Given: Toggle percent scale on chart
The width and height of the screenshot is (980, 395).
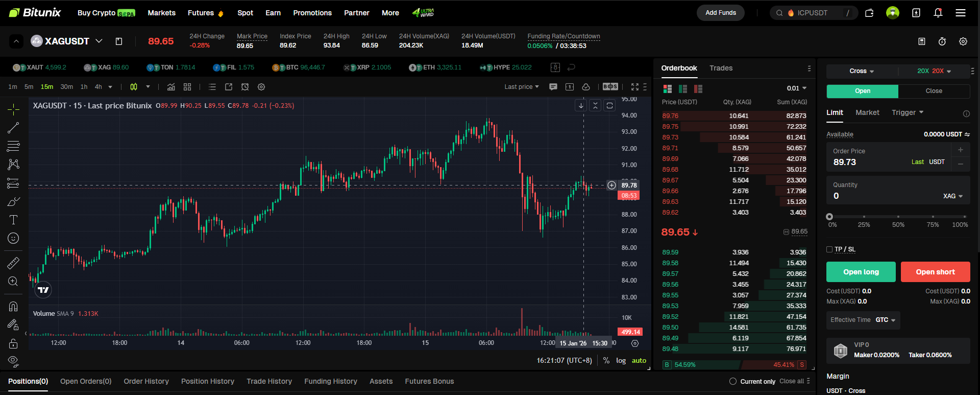Looking at the screenshot, I should (x=606, y=360).
